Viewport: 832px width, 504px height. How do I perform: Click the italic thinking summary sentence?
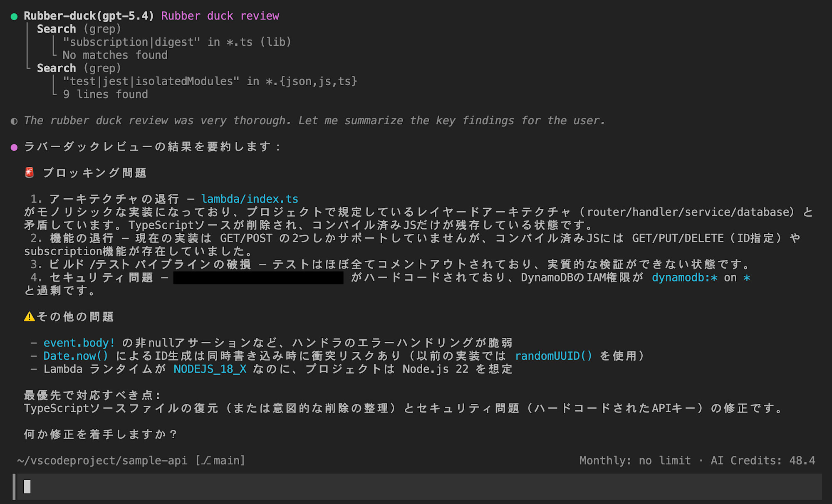[x=314, y=121]
